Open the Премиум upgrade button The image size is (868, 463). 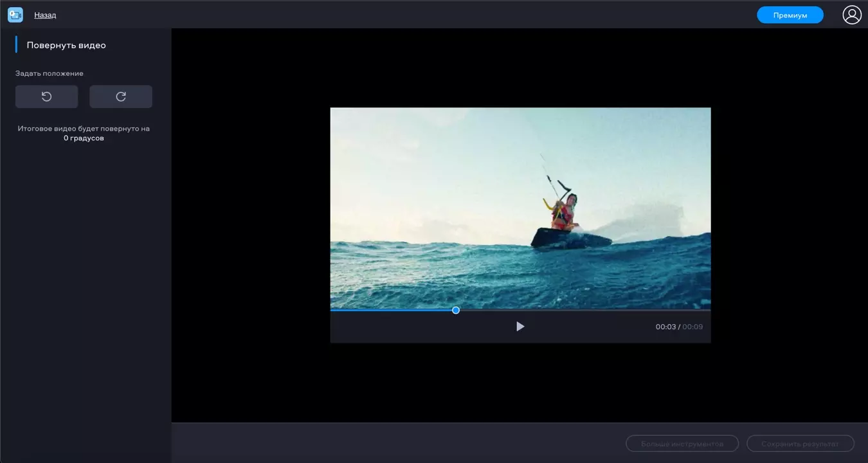click(790, 15)
